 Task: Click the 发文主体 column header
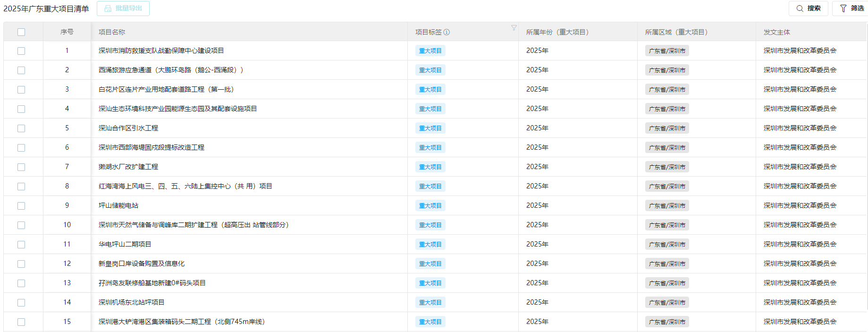pos(776,32)
